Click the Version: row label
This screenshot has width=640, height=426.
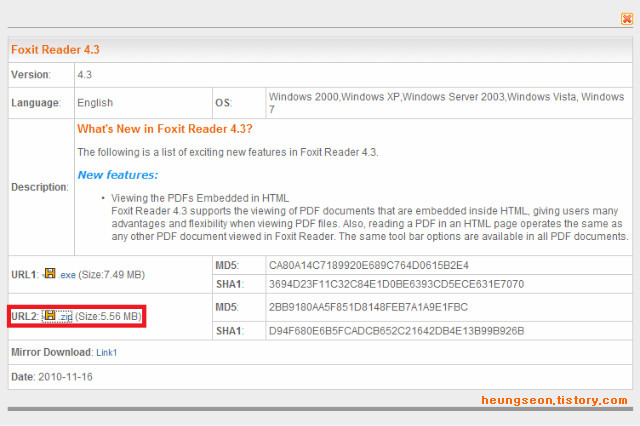[31, 75]
